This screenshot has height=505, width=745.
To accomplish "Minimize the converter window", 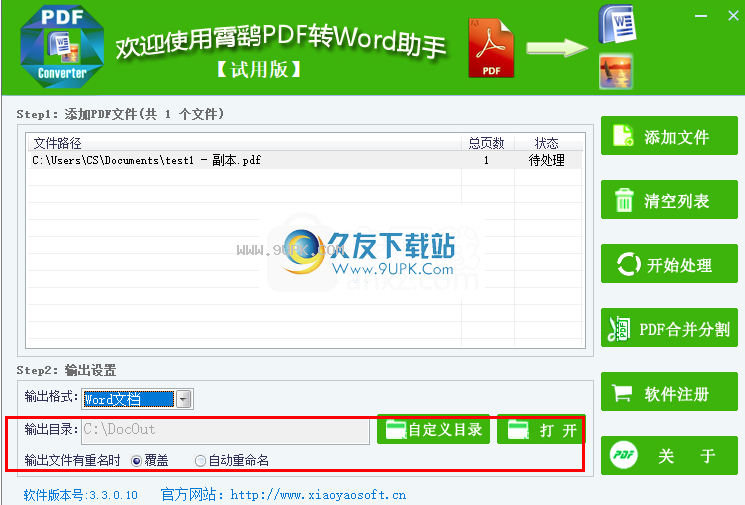I will click(x=701, y=16).
